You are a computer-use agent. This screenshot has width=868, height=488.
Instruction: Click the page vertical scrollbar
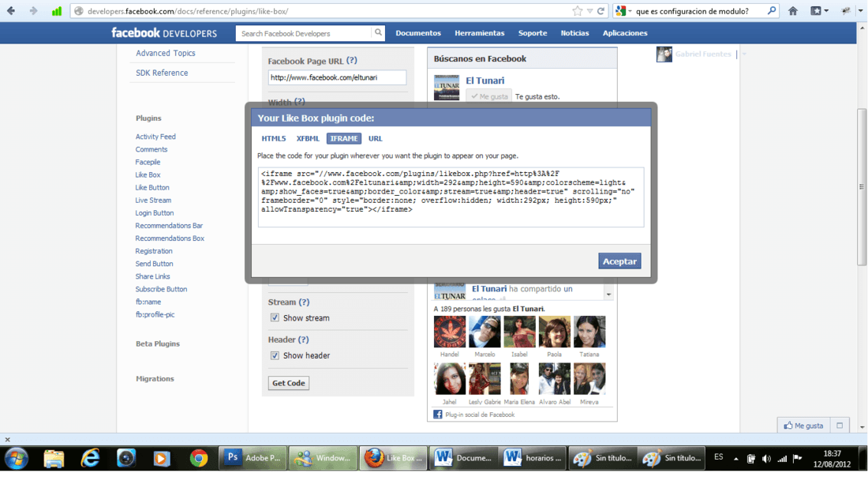(x=862, y=187)
